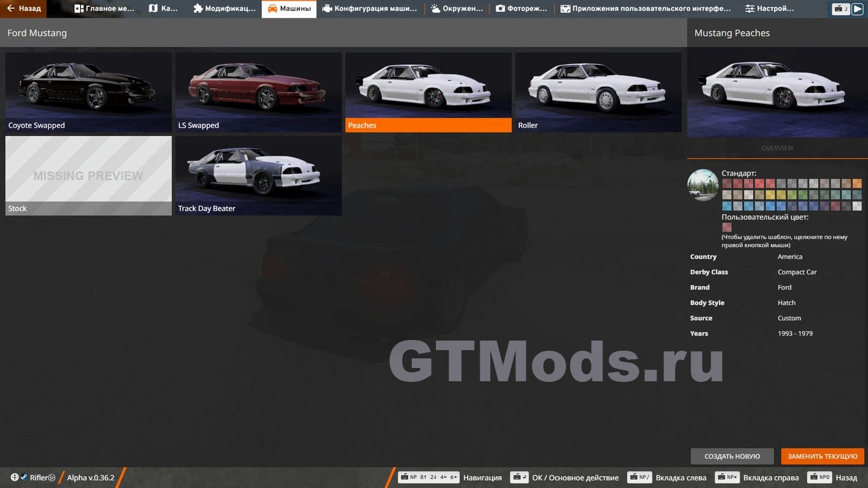Pick the green standard color swatch
This screenshot has height=488, width=868.
803,194
